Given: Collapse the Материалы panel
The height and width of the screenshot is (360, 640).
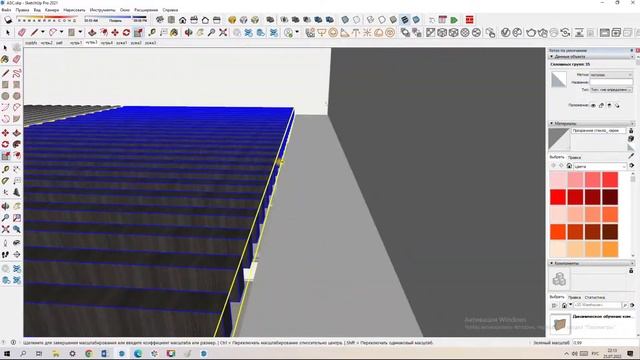Looking at the screenshot, I should coord(552,123).
